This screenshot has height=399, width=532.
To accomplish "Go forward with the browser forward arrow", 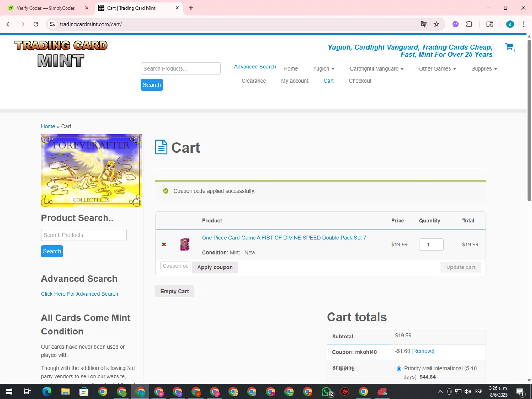I will click(x=22, y=24).
